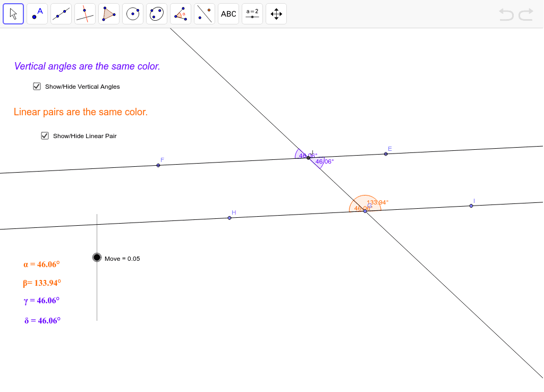Click the upper intersection point

pos(309,158)
